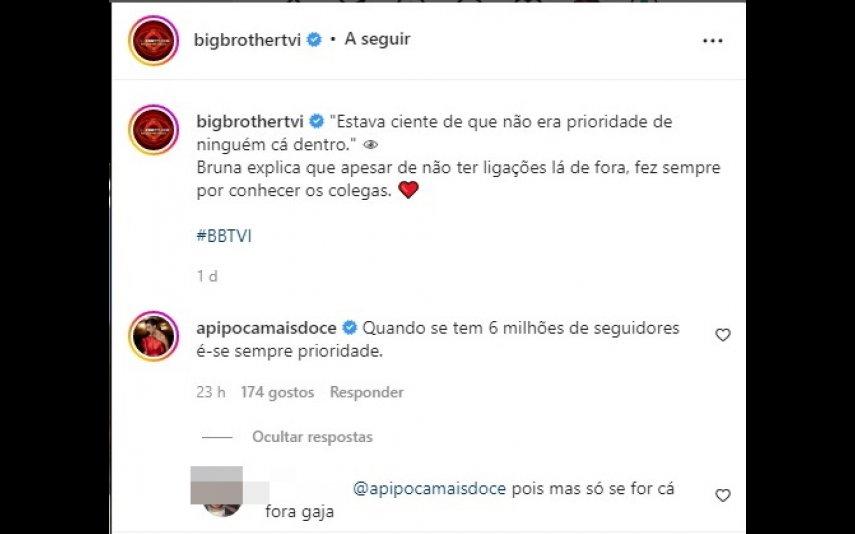The width and height of the screenshot is (855, 534).
Task: Open the #BBTVI hashtag link
Action: point(224,236)
